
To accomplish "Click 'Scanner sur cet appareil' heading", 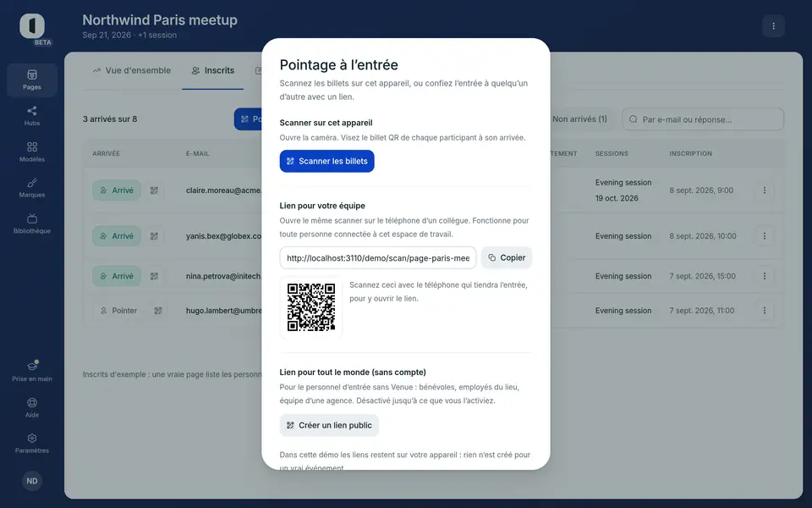I will pyautogui.click(x=326, y=123).
